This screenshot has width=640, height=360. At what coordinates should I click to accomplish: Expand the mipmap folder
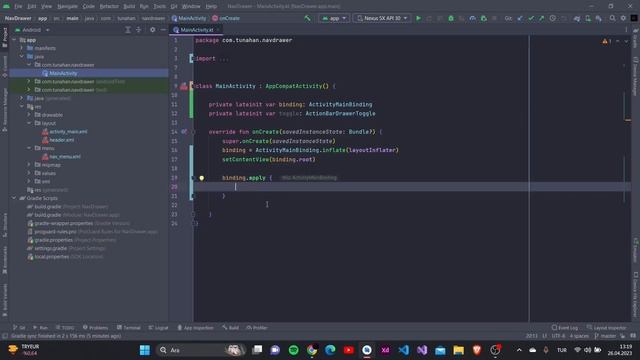[x=29, y=165]
